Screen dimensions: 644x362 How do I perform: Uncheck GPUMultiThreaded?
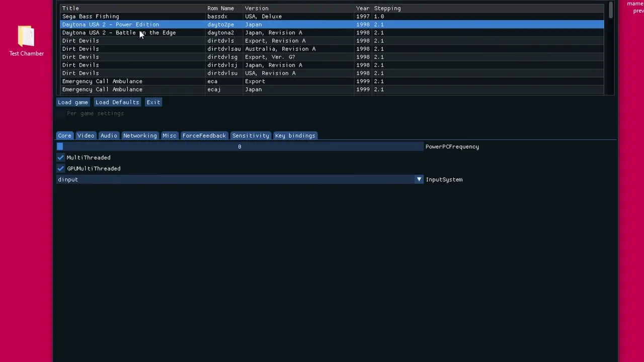[60, 168]
